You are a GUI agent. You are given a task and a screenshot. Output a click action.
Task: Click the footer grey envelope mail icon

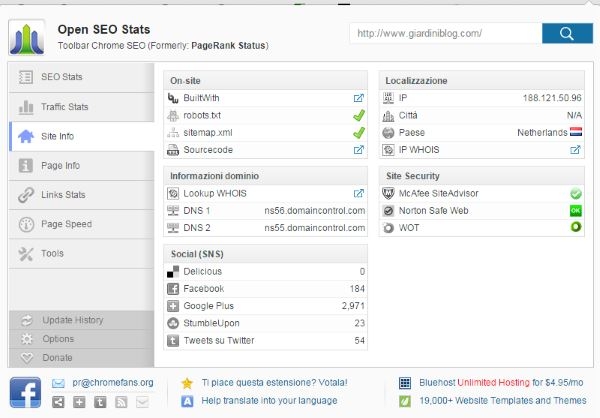click(142, 402)
